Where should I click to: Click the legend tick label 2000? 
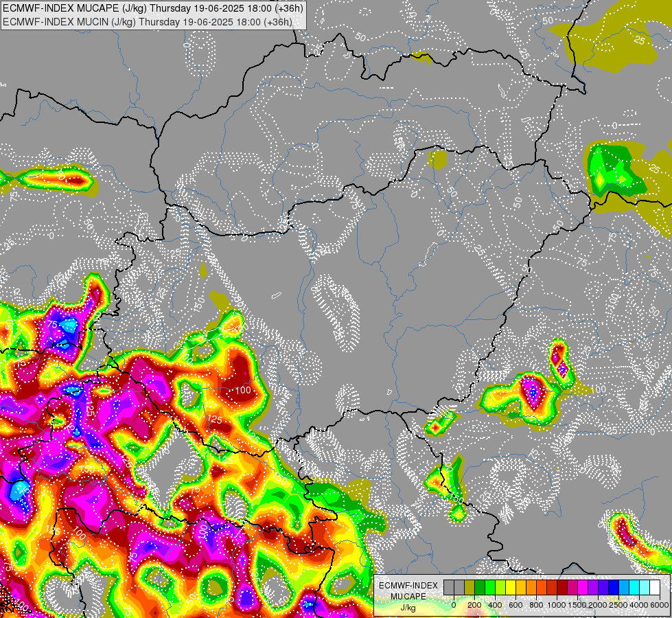click(x=598, y=605)
